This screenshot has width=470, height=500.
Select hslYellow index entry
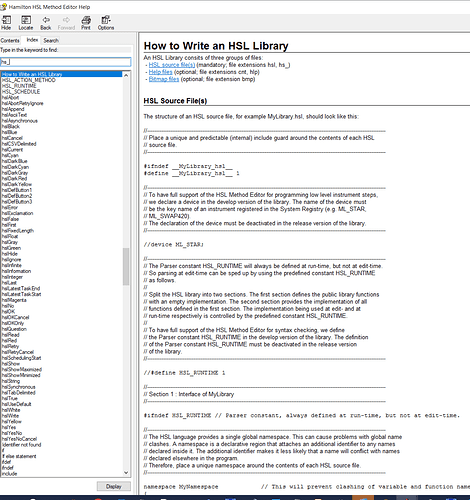tap(11, 421)
